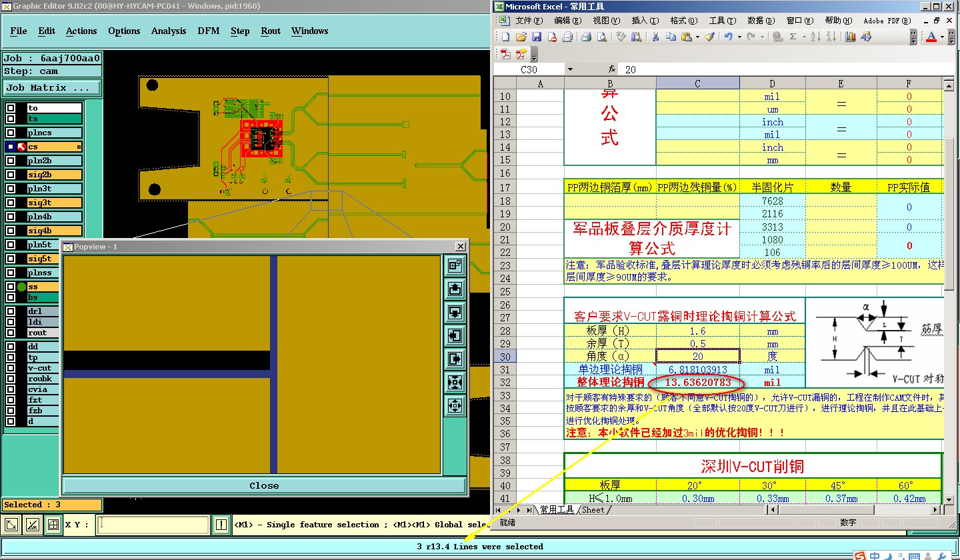The image size is (960, 560).
Task: Click cell C32 value 13.63620783
Action: pyautogui.click(x=697, y=383)
